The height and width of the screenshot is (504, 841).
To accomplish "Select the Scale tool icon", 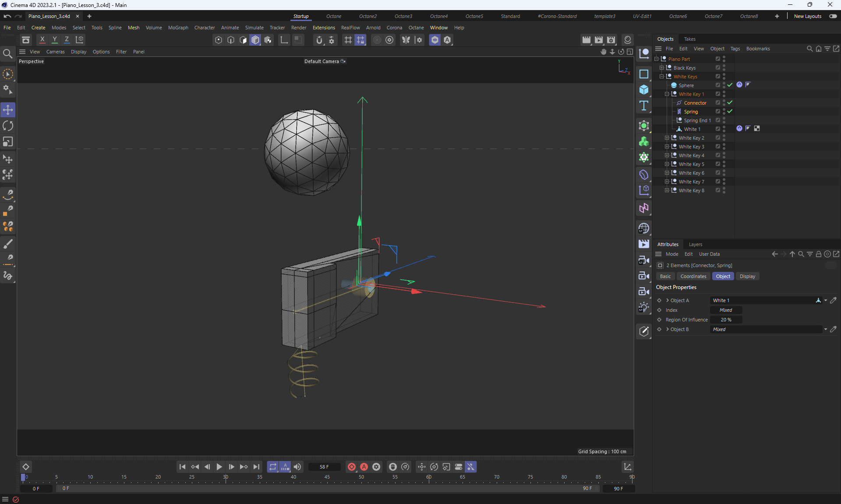I will tap(8, 142).
